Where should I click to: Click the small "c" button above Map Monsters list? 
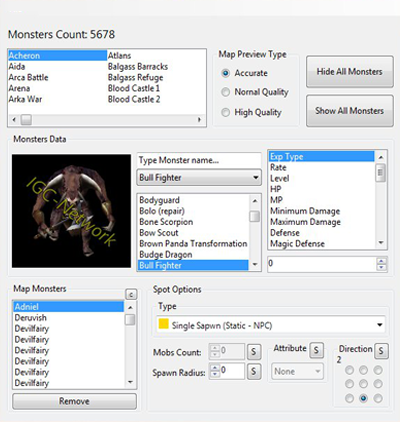click(131, 294)
